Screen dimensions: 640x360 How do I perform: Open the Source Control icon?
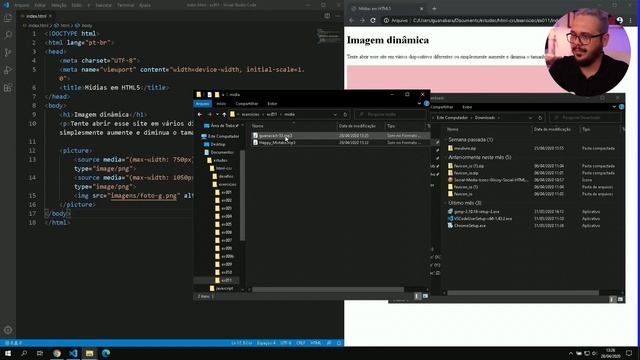(8, 53)
